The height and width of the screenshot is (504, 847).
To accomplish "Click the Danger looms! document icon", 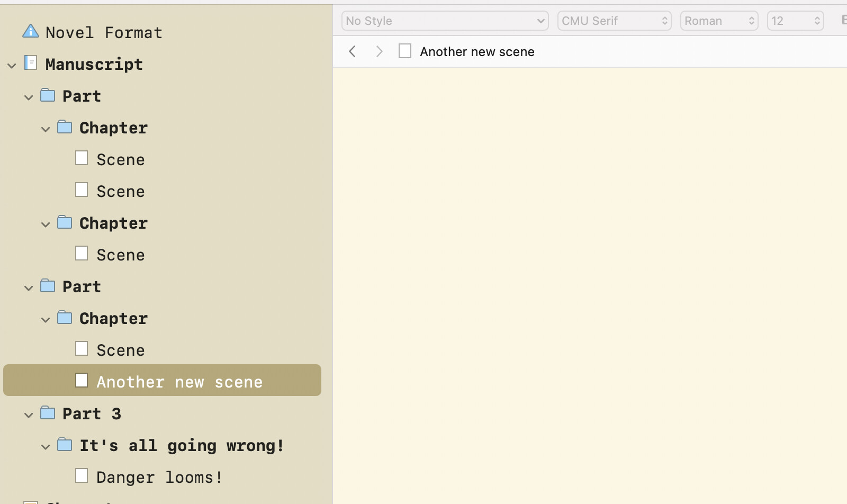I will (x=82, y=475).
